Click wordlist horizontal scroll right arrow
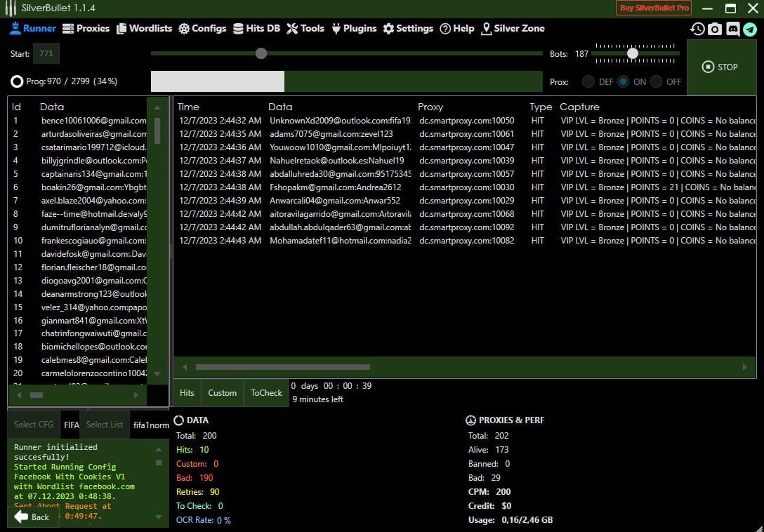Image resolution: width=764 pixels, height=532 pixels. [x=136, y=395]
